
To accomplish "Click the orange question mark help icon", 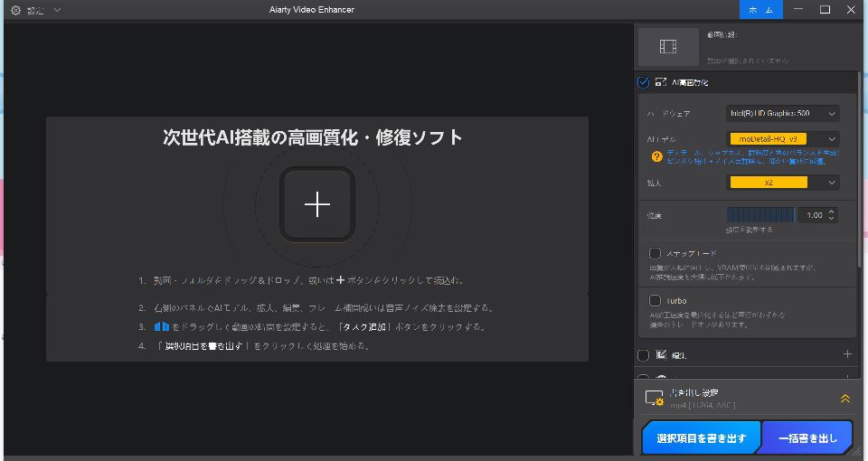I will point(656,156).
